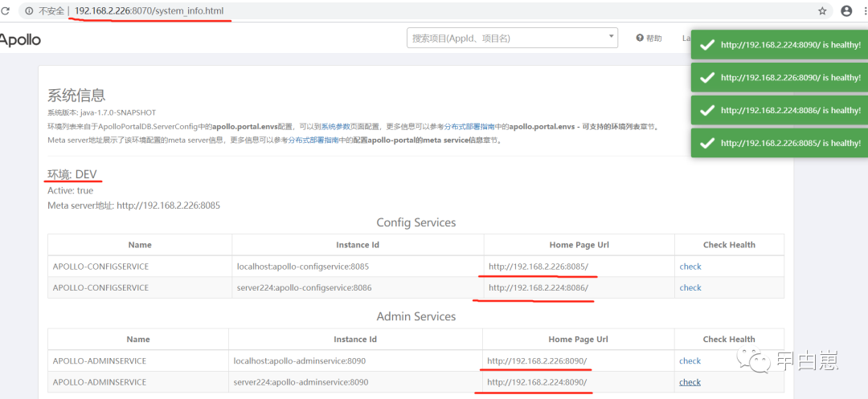Click the 系统版本 java-1.7.0-SNAPSHOT text
The height and width of the screenshot is (399, 868).
click(102, 112)
